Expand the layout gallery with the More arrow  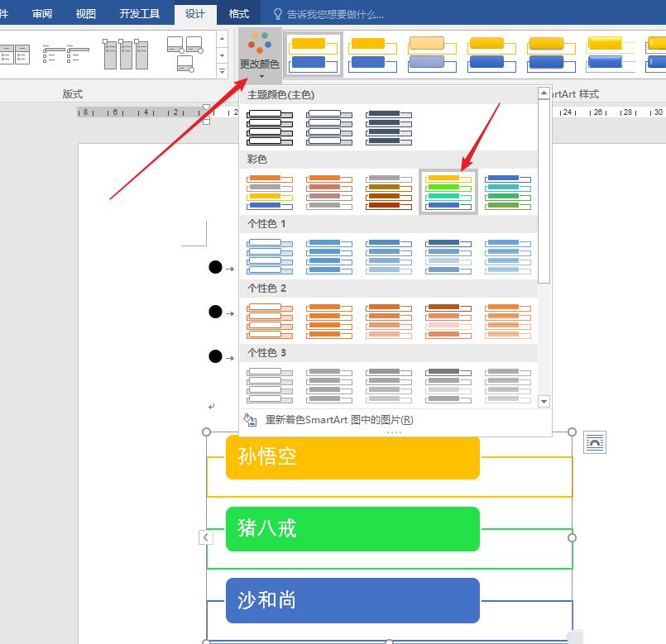pos(221,71)
